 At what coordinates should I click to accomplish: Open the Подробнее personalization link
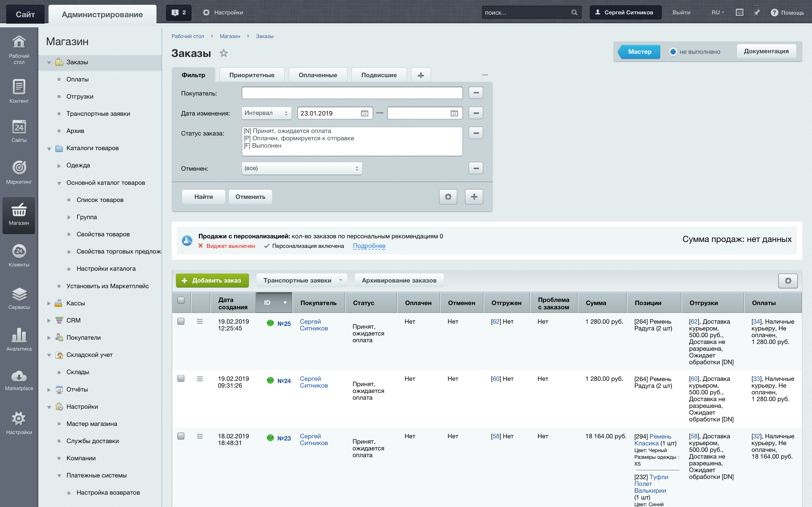(x=369, y=246)
